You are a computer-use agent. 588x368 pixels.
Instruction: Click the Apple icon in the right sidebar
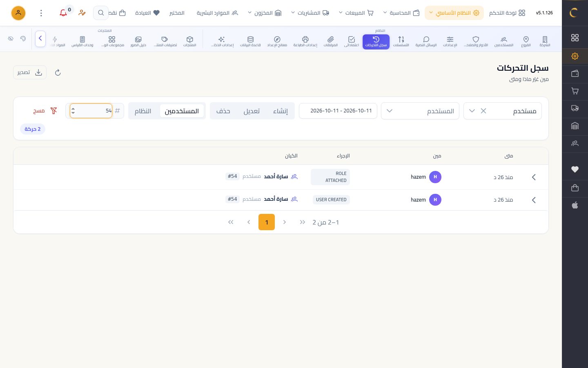[575, 205]
